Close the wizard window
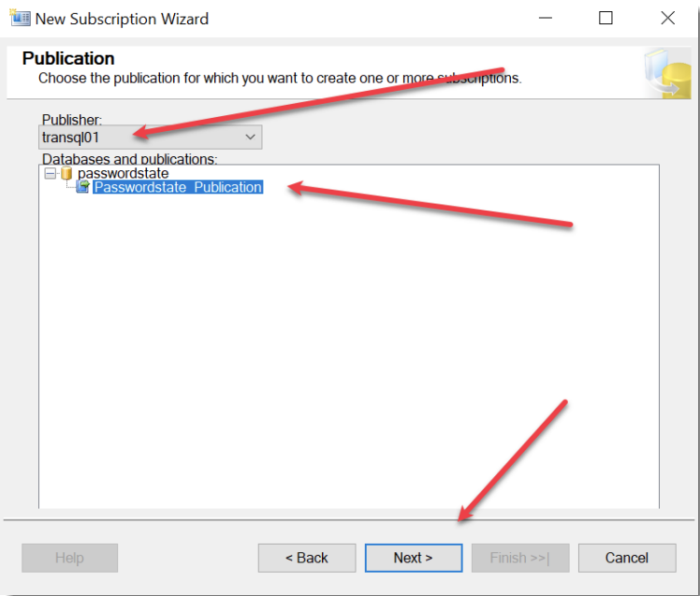Screen dimensions: 700x596 click(668, 19)
